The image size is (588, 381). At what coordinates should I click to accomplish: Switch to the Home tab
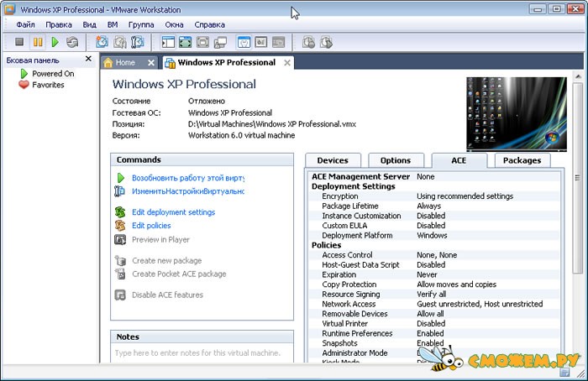[125, 63]
